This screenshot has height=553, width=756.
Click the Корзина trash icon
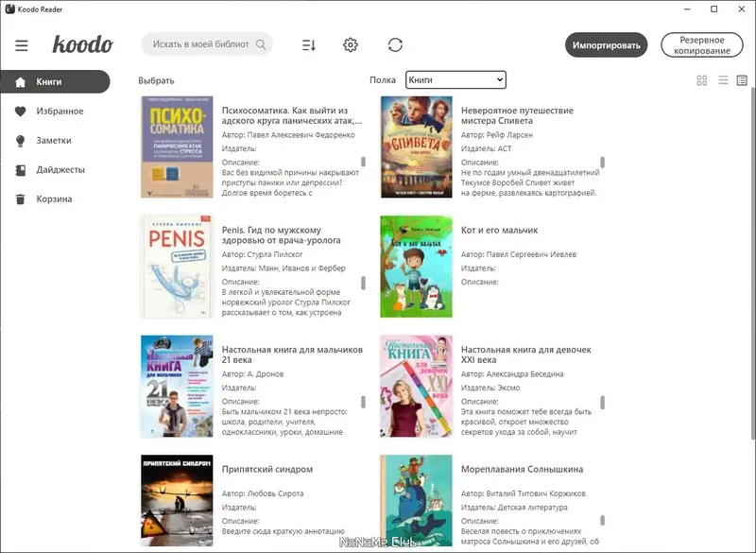20,199
